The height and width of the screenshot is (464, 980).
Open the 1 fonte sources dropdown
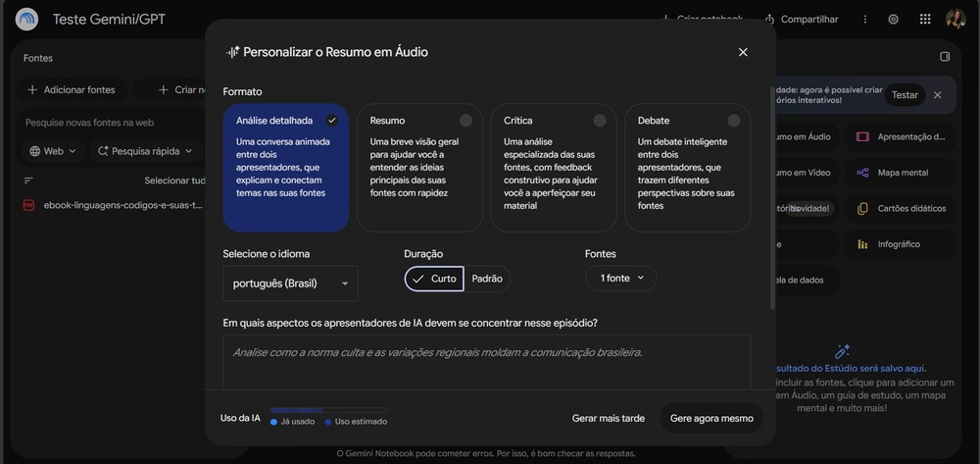click(620, 279)
